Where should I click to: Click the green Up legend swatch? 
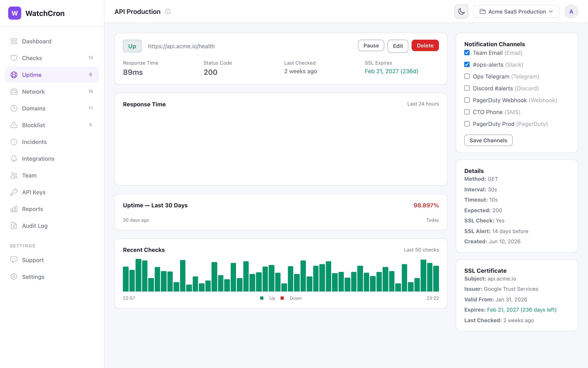(262, 298)
